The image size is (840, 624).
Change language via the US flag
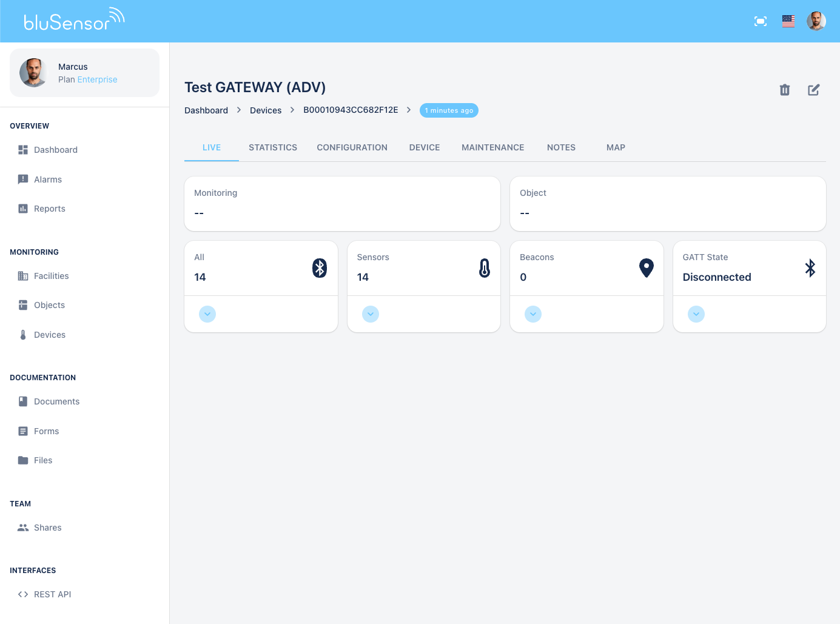(x=788, y=21)
